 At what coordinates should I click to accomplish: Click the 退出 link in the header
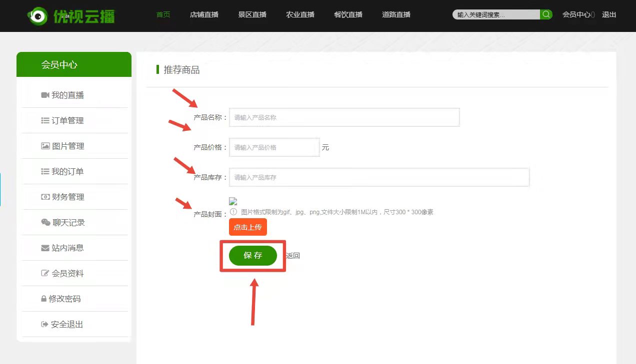(609, 14)
